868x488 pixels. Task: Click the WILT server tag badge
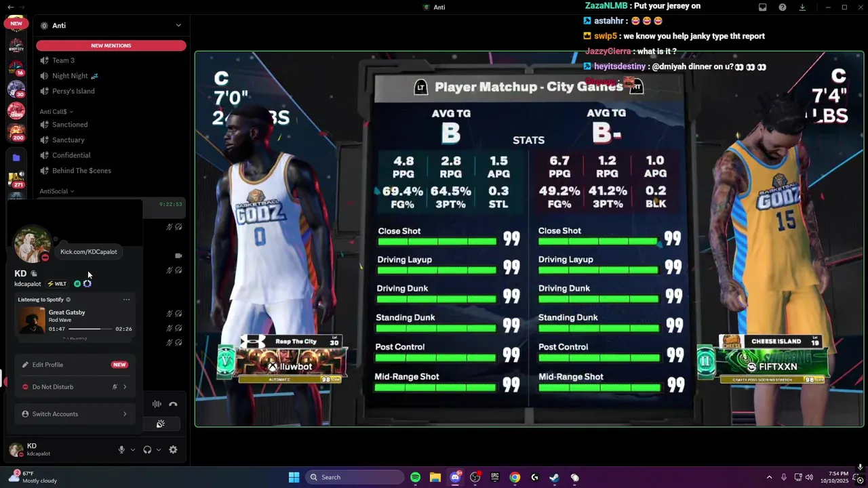tap(58, 284)
